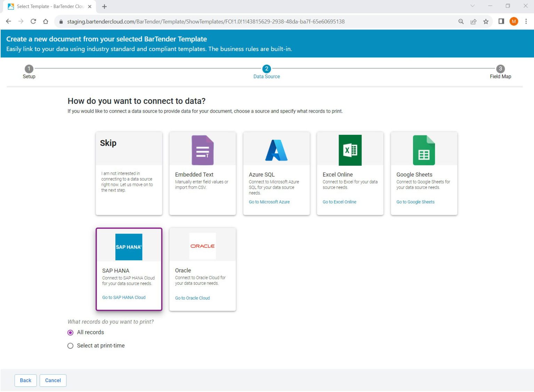The height and width of the screenshot is (392, 534).
Task: Open browser zoom magnifier icon
Action: coord(461,22)
